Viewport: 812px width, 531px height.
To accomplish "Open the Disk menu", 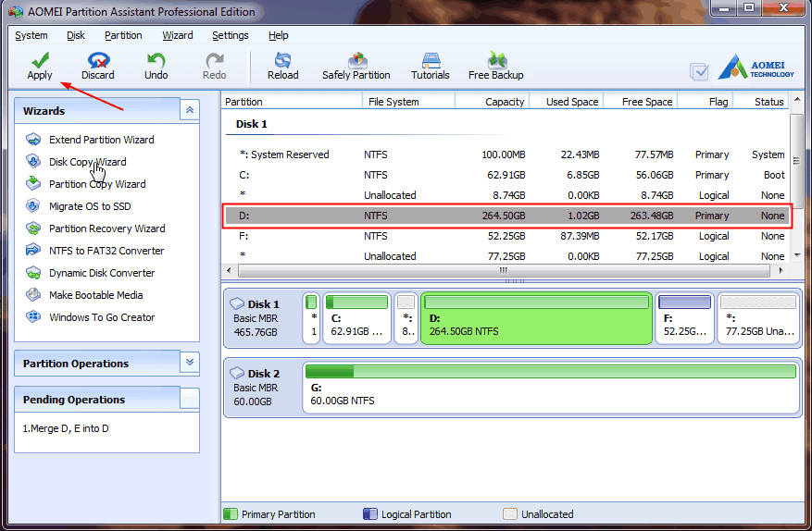I will tap(76, 35).
